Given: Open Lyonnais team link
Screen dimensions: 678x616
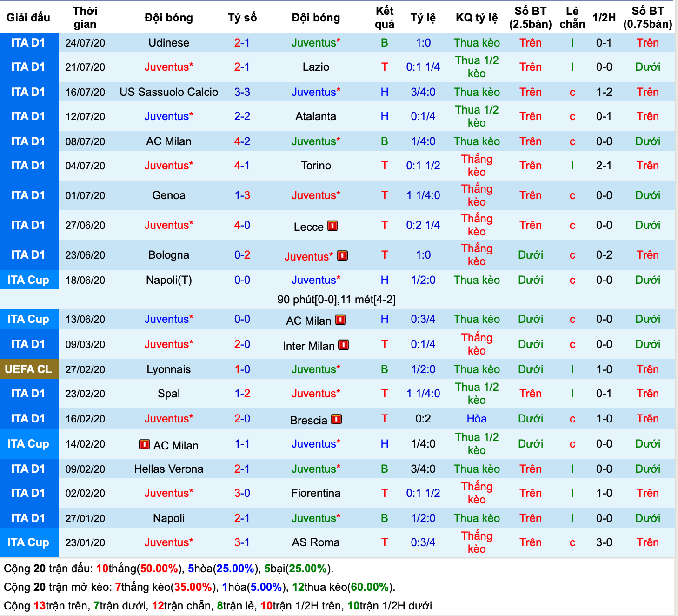Looking at the screenshot, I should pos(169,369).
